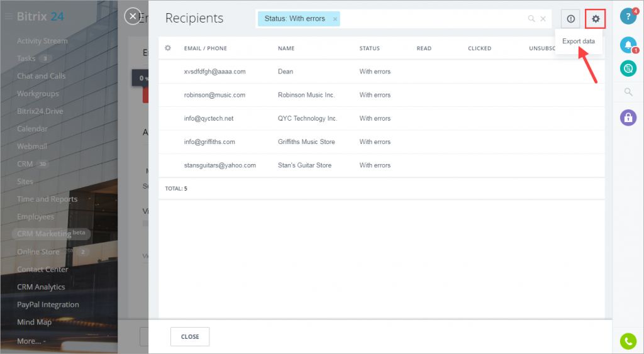Click the name Dean
The image size is (644, 354).
pyautogui.click(x=286, y=72)
